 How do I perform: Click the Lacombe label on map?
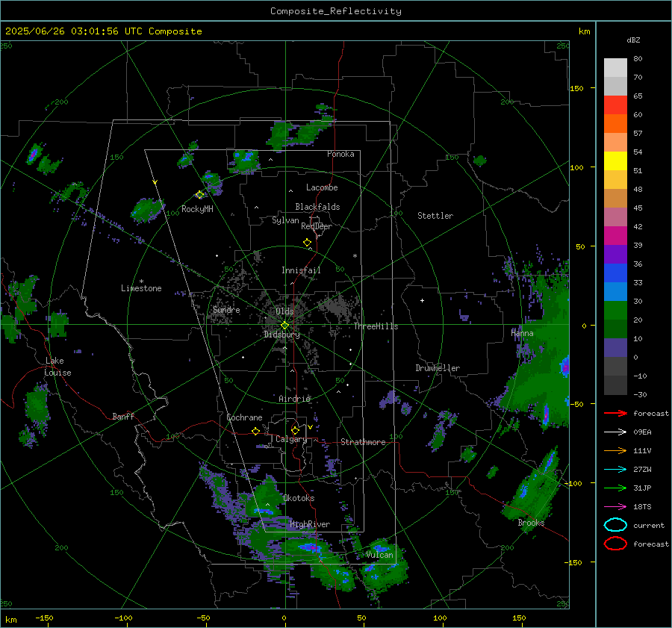(x=322, y=187)
